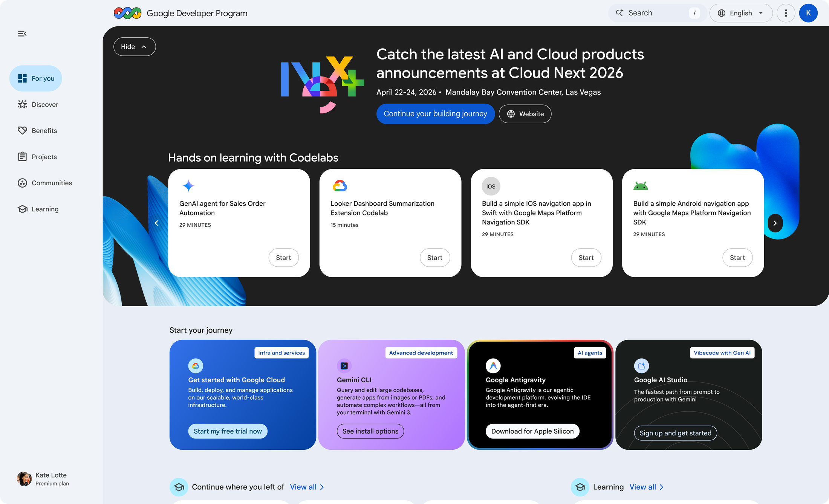Advance the codelabs carousel with the right arrow
This screenshot has height=504, width=829.
pos(775,223)
